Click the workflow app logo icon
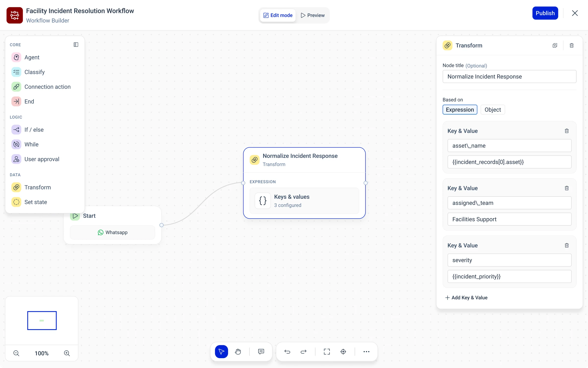 pos(14,15)
